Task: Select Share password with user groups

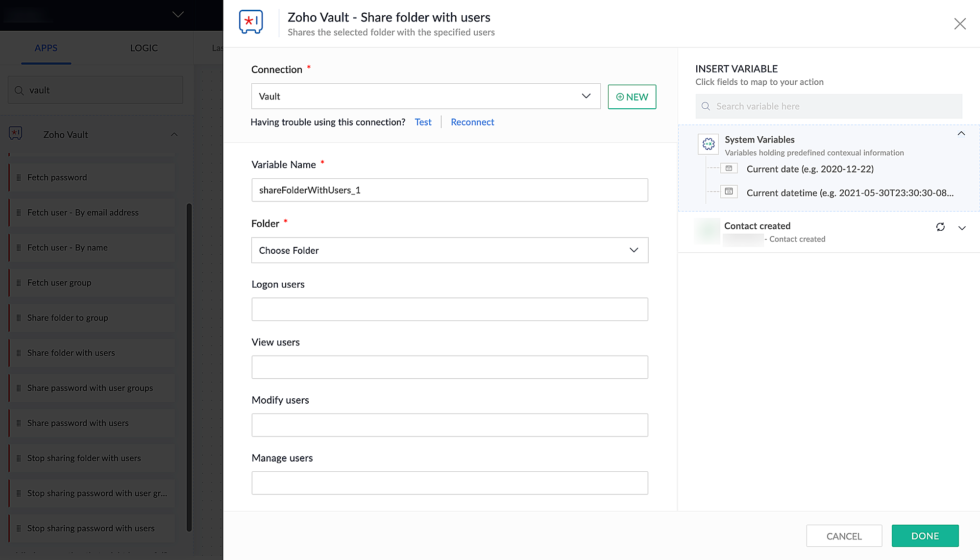Action: (92, 388)
